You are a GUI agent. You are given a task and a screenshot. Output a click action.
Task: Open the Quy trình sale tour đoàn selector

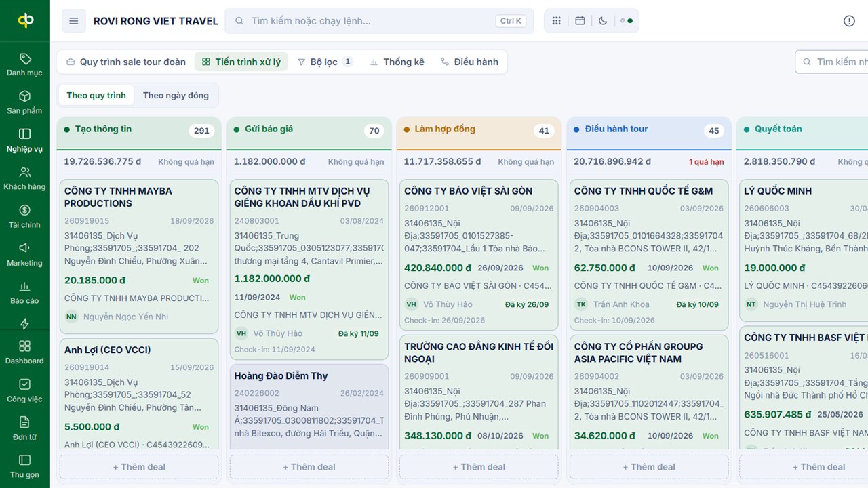125,62
